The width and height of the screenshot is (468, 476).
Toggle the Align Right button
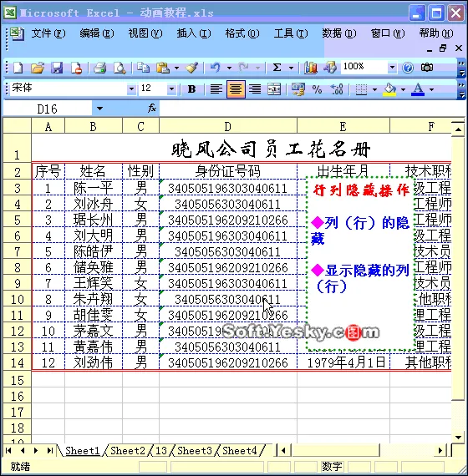[x=255, y=89]
